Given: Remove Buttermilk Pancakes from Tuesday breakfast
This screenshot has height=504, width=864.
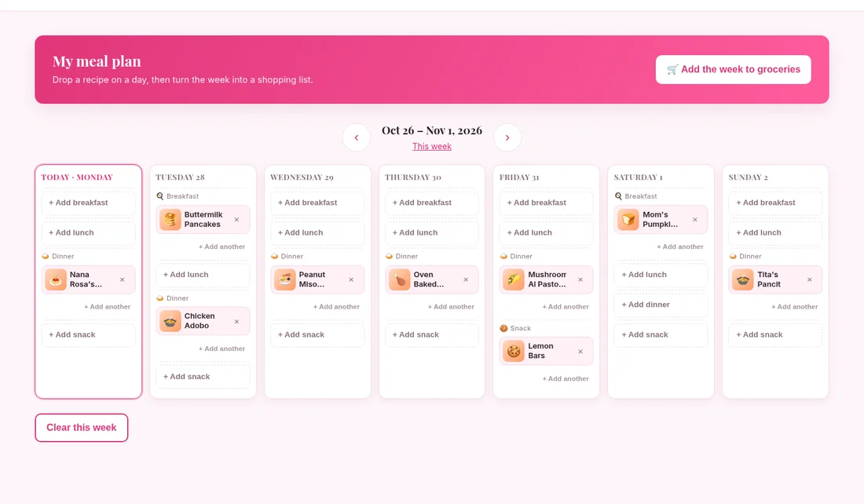Looking at the screenshot, I should click(237, 219).
